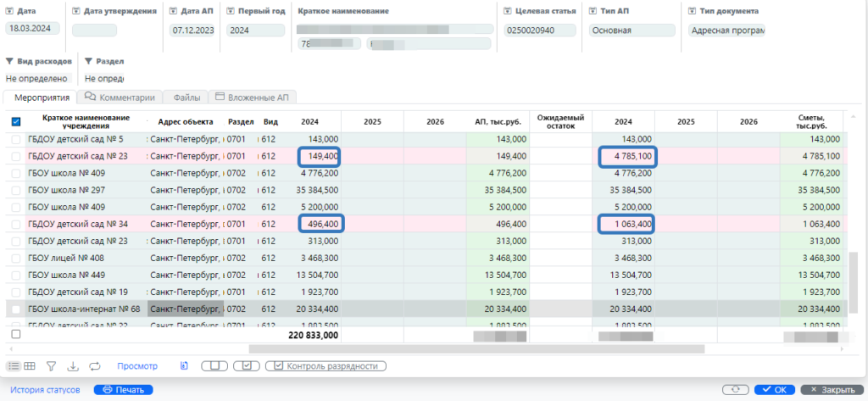Image resolution: width=868 pixels, height=401 pixels.
Task: Toggle Контроль разрядности option
Action: 325,366
